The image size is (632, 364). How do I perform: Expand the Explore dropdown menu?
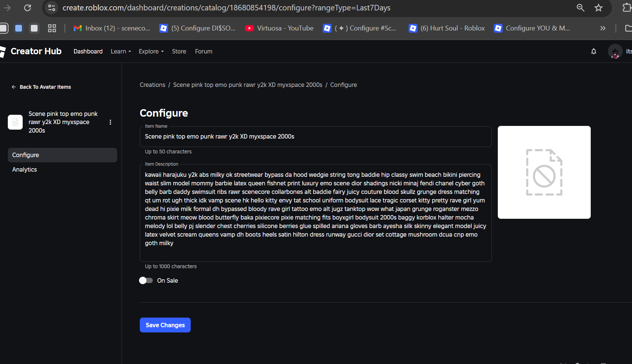pos(151,52)
